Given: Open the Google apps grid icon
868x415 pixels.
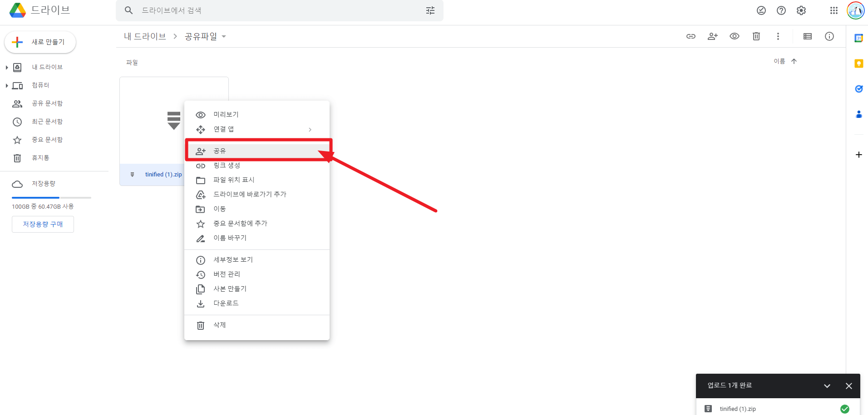Looking at the screenshot, I should tap(833, 10).
